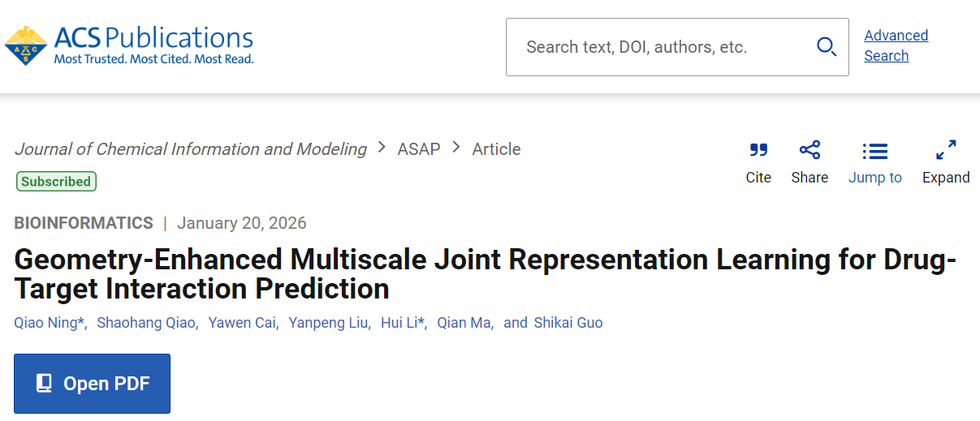
Task: Select the Article breadcrumb item
Action: (x=496, y=149)
